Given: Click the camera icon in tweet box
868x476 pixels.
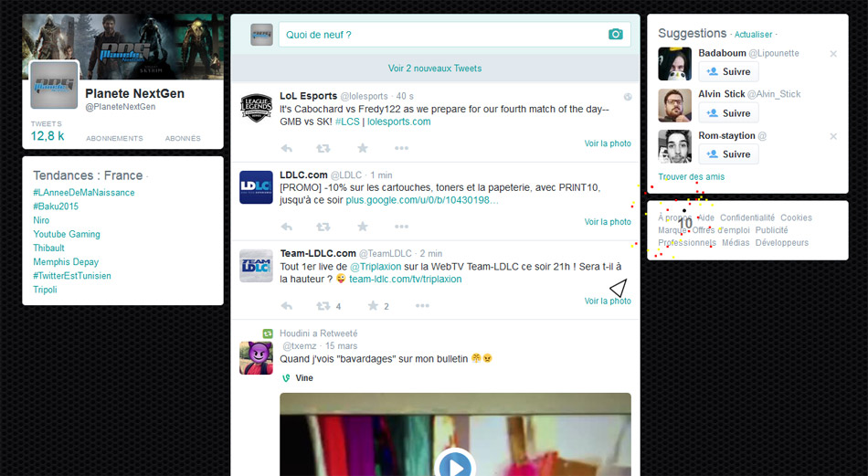Looking at the screenshot, I should pyautogui.click(x=616, y=35).
